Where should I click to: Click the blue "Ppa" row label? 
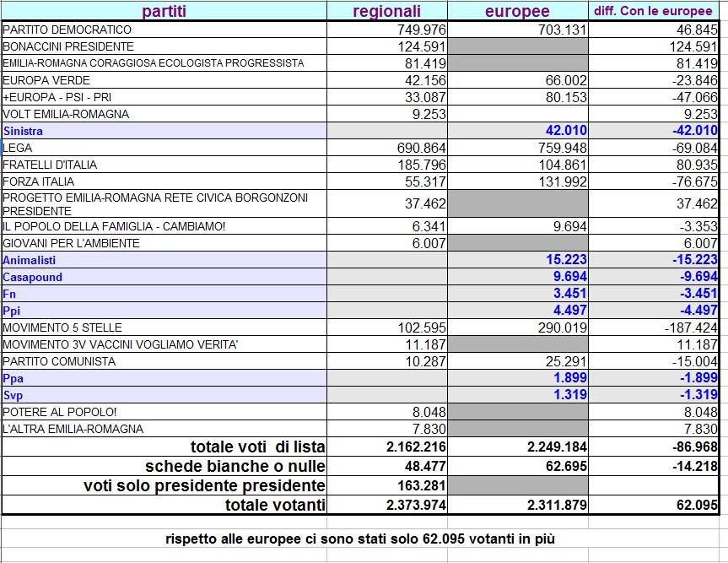13,379
